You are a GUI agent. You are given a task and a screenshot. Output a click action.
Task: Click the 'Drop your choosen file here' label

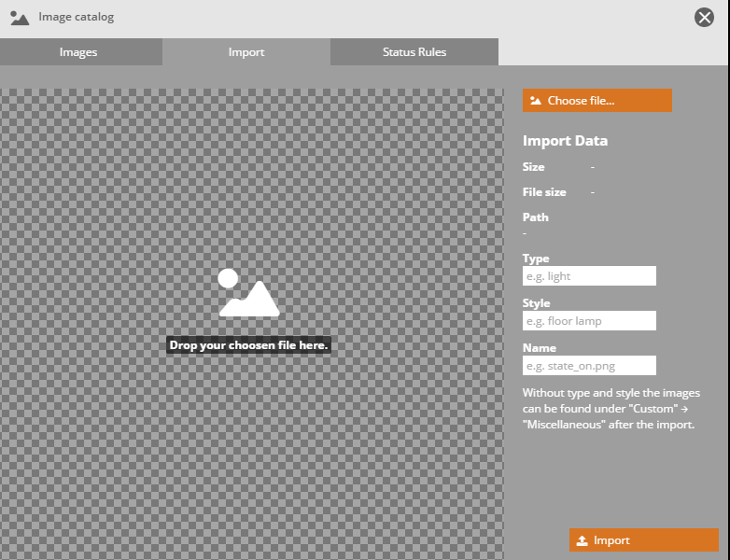point(248,345)
